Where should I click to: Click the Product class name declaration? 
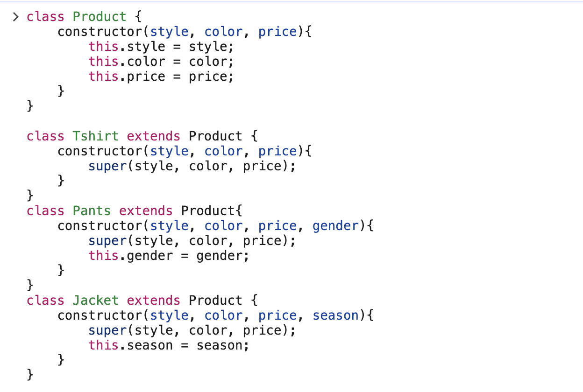click(100, 17)
